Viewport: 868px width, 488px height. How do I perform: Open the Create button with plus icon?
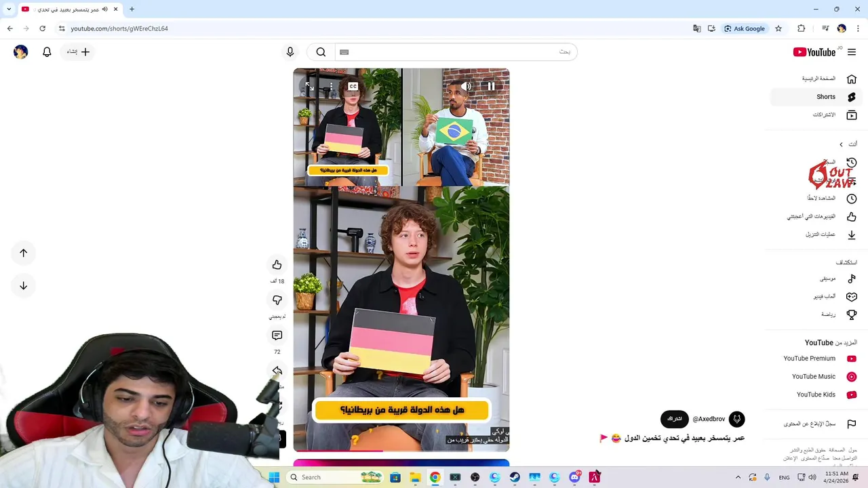tap(78, 52)
